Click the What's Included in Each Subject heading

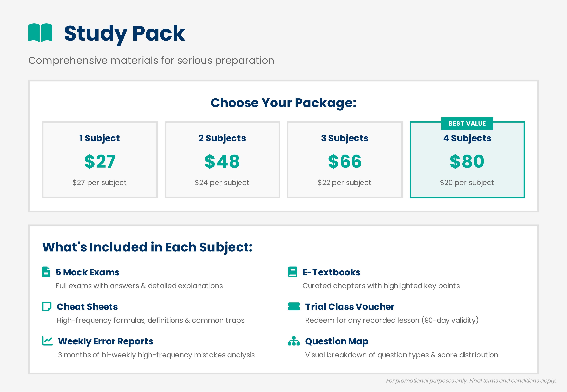pos(147,247)
